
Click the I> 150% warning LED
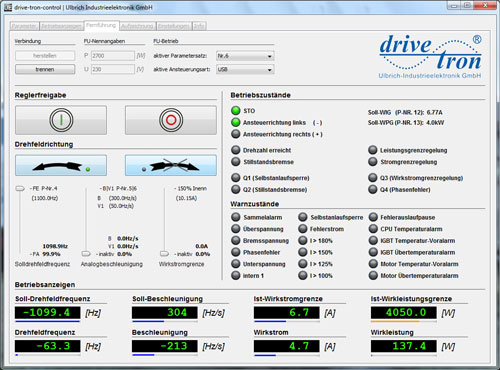303,252
